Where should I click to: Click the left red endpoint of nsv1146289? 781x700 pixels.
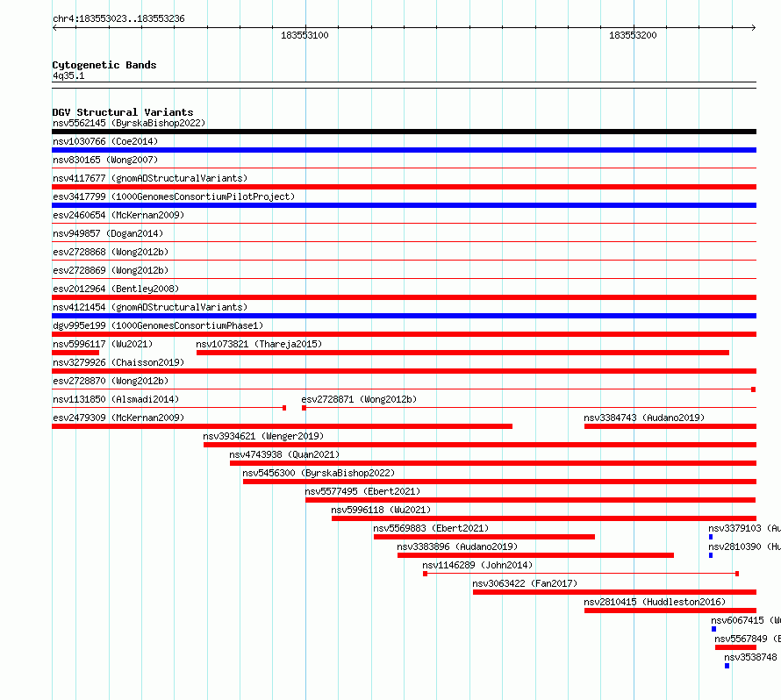[x=425, y=574]
